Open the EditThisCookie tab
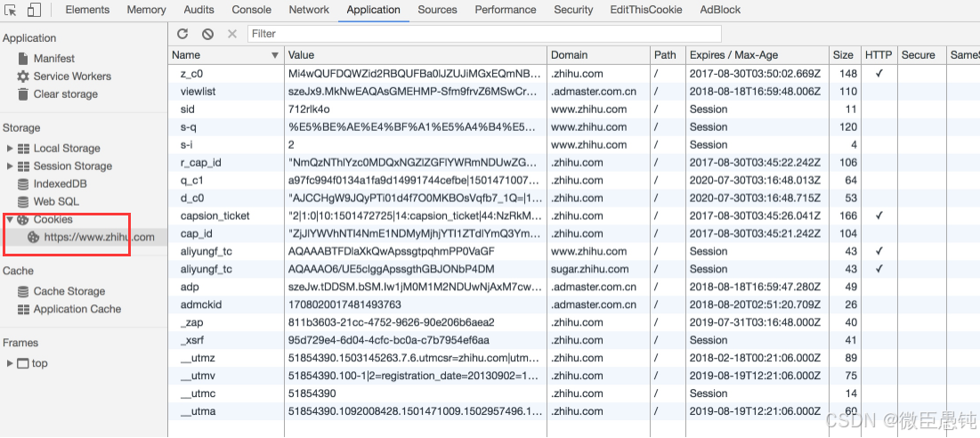 [646, 10]
